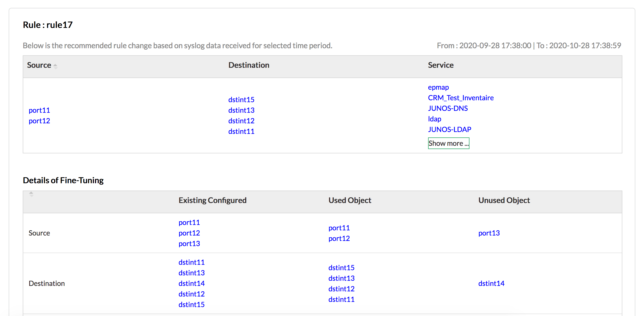
Task: Open the ldap service link
Action: point(434,119)
